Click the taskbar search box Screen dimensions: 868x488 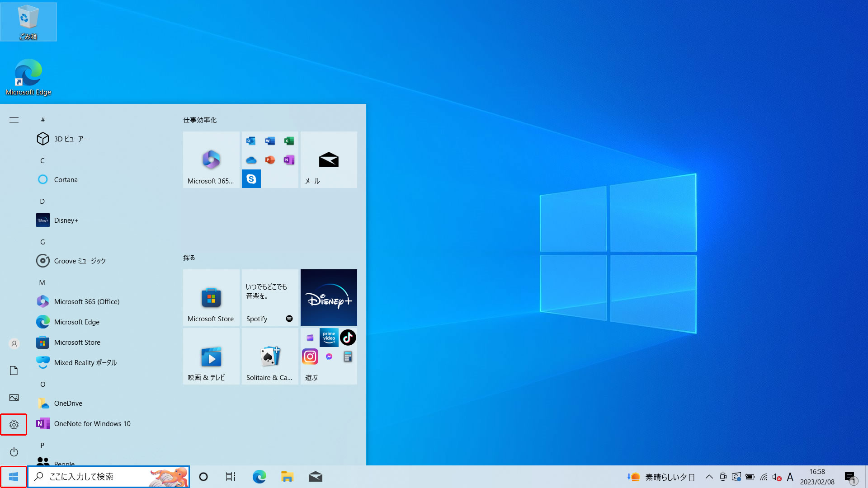click(108, 477)
